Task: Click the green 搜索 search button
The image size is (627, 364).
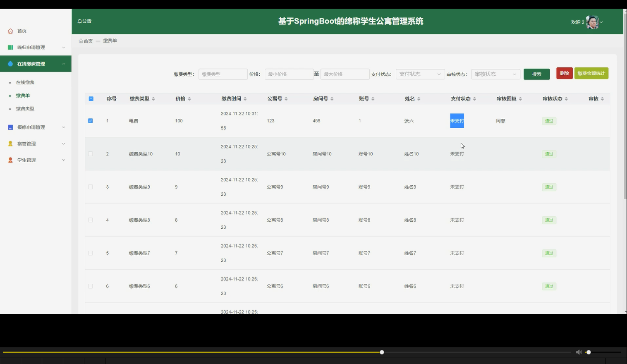Action: (536, 74)
